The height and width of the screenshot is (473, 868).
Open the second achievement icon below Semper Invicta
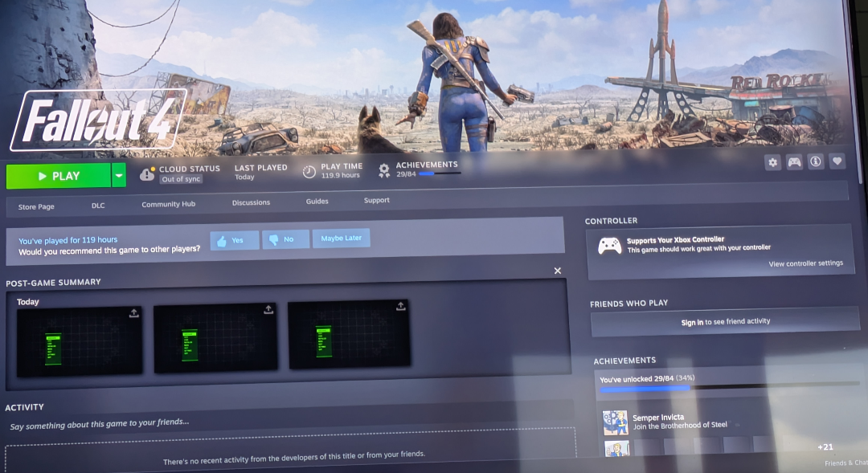[616, 449]
